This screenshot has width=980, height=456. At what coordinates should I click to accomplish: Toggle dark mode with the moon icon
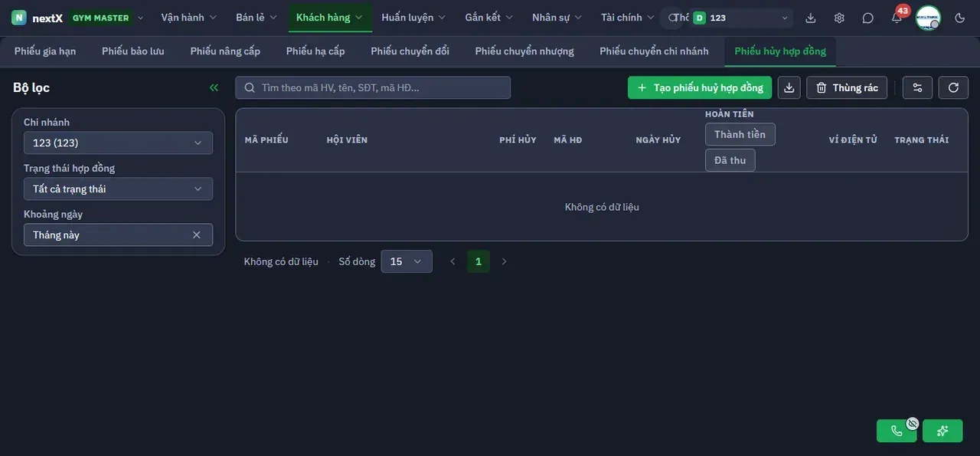pos(960,18)
